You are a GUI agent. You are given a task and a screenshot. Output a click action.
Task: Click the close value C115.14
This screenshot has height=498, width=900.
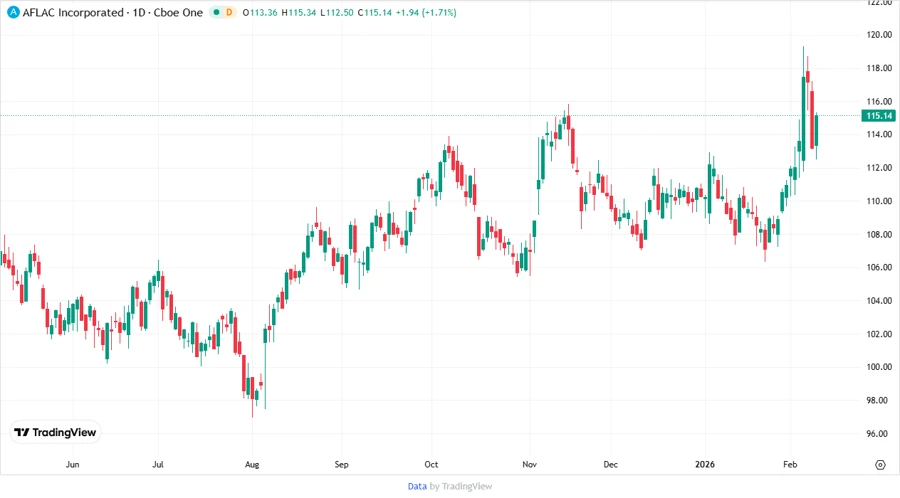pos(375,12)
